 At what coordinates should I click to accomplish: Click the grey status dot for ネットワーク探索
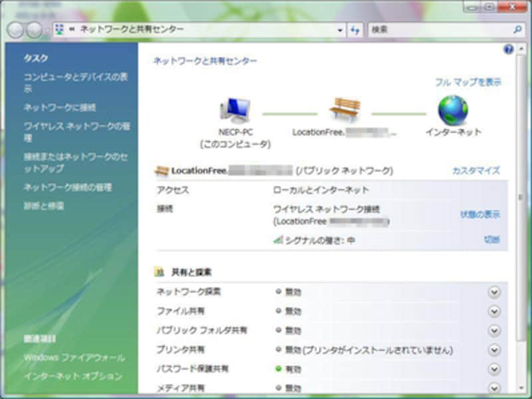[x=279, y=291]
